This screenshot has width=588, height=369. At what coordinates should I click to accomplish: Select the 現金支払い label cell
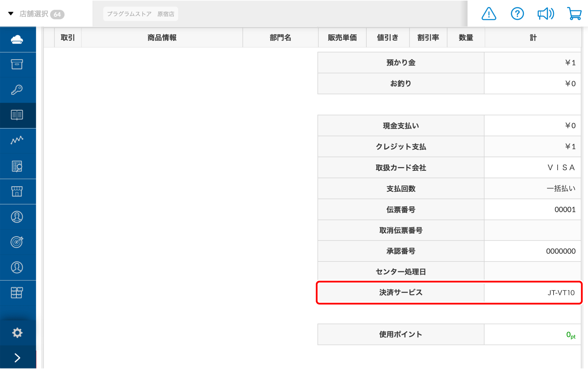(401, 126)
